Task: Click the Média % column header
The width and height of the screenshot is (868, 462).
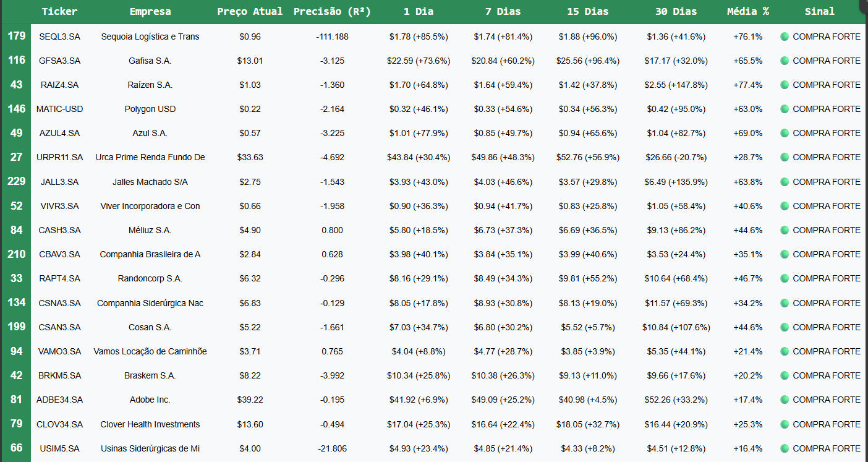Action: click(x=747, y=12)
